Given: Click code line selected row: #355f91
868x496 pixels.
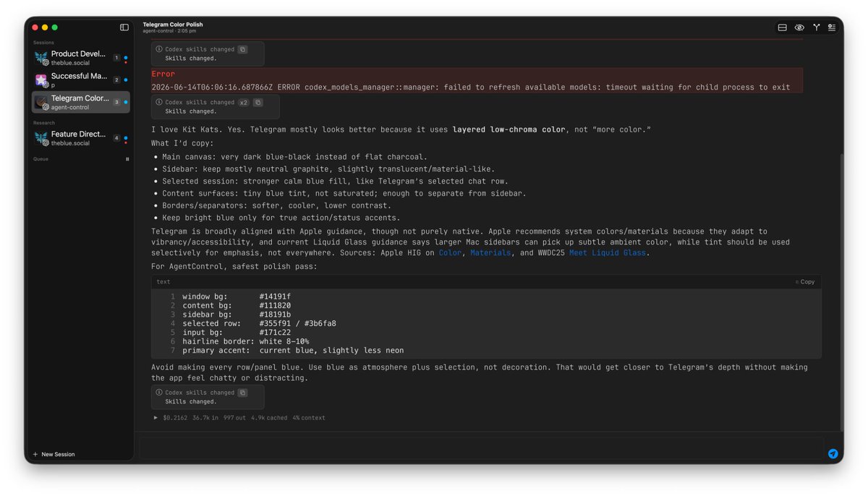Looking at the screenshot, I should coord(259,324).
